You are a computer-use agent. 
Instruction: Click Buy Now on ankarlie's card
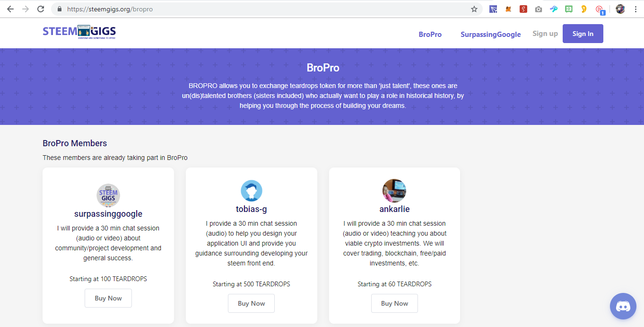[394, 303]
